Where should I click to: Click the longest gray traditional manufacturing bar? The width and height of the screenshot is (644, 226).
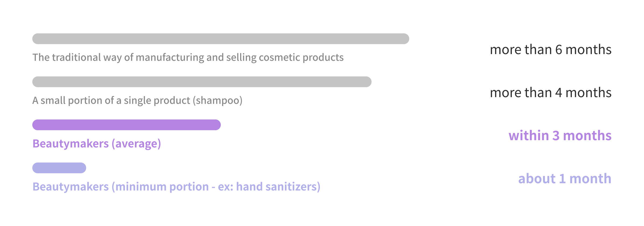[221, 39]
